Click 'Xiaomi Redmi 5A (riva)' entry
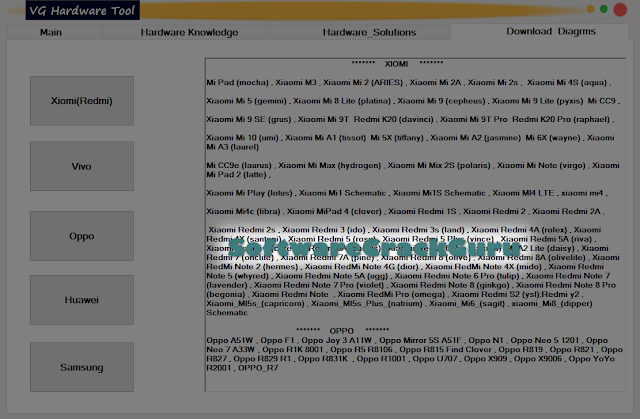 (546, 239)
